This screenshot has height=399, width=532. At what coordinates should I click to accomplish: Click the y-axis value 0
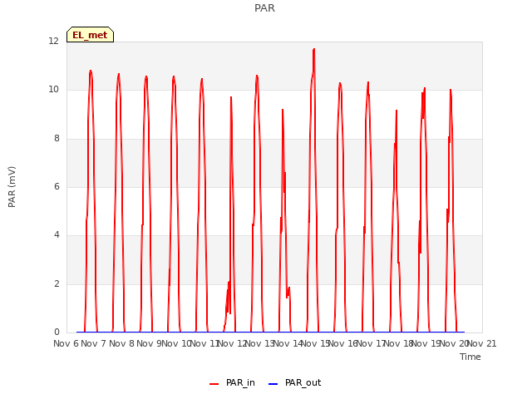point(57,332)
